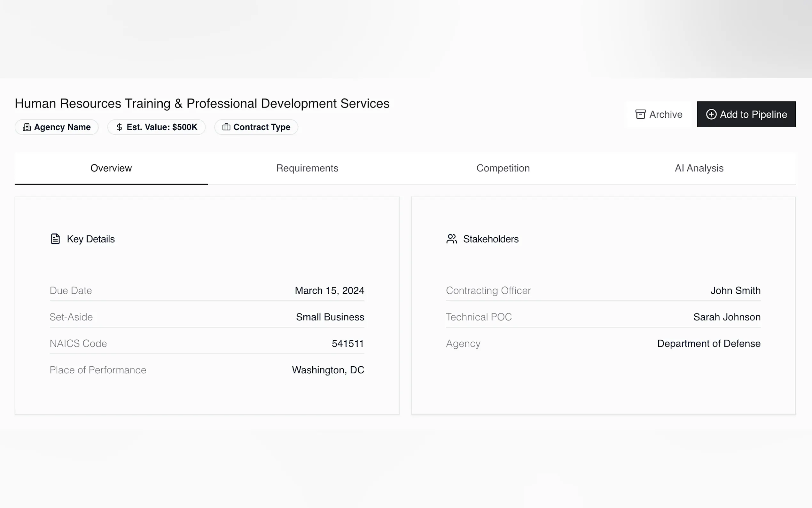
Task: Click Technical POC name Sarah Johnson
Action: [727, 317]
